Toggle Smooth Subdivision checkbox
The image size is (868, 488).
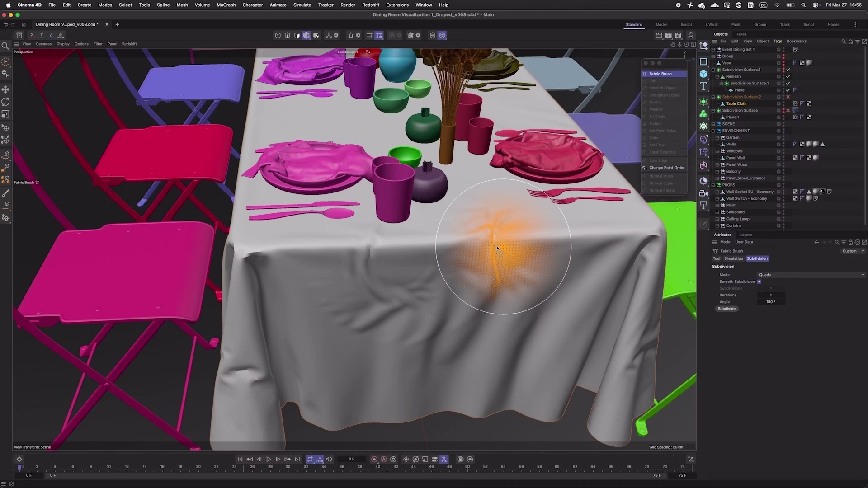coord(759,282)
